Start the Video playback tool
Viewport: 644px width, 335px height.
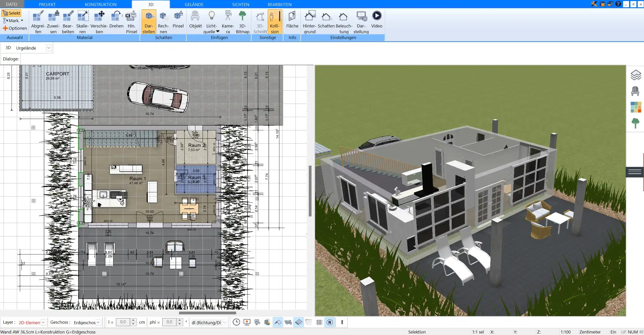point(377,19)
